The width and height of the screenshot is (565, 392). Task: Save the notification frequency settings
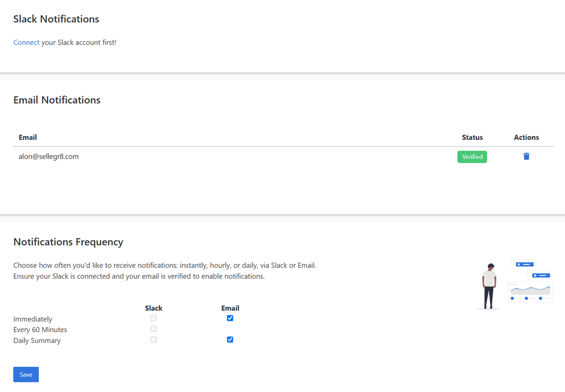(26, 374)
